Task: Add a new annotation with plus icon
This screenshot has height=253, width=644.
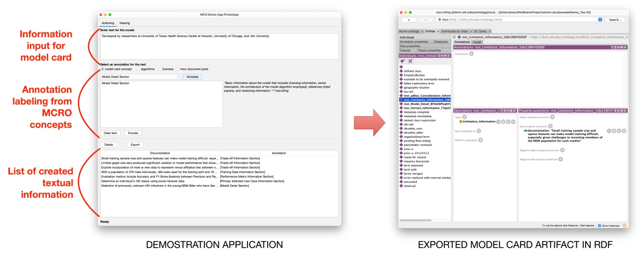Action: click(x=471, y=54)
